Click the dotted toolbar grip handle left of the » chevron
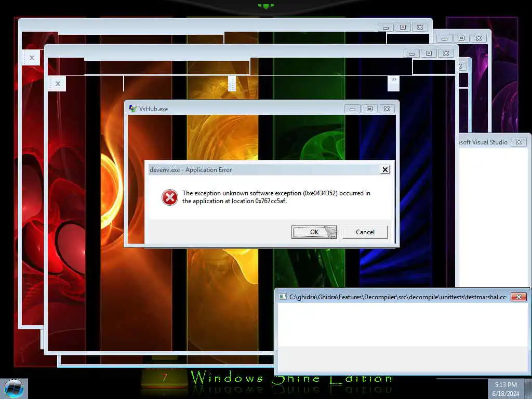532x399 pixels. coord(232,83)
